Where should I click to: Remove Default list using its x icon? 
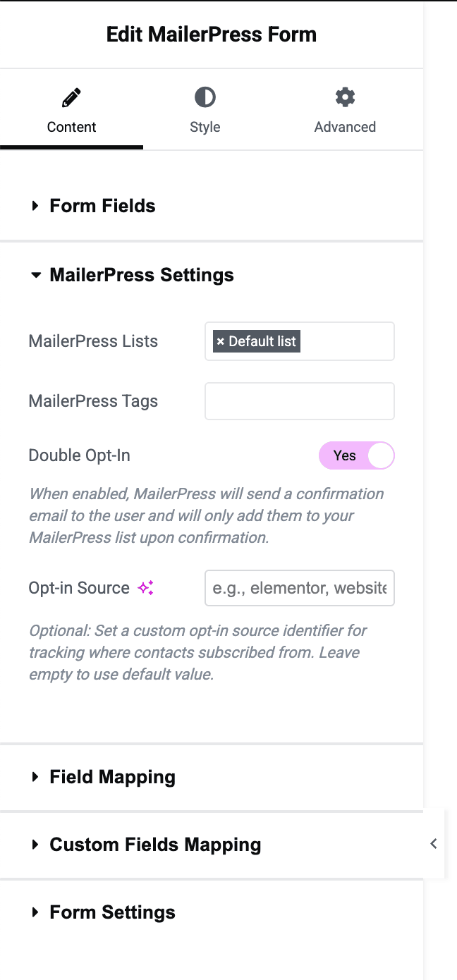[221, 341]
